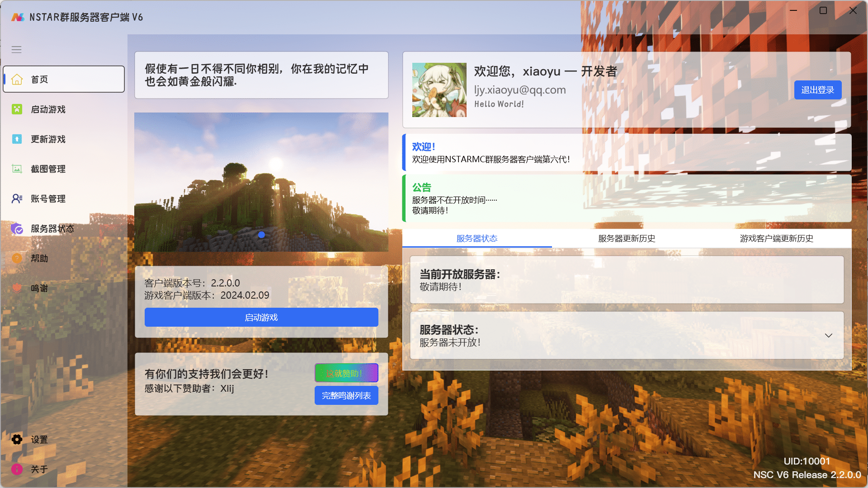Click the Minecraft landscape carousel image
Screen dimensions: 868x488
[x=261, y=182]
